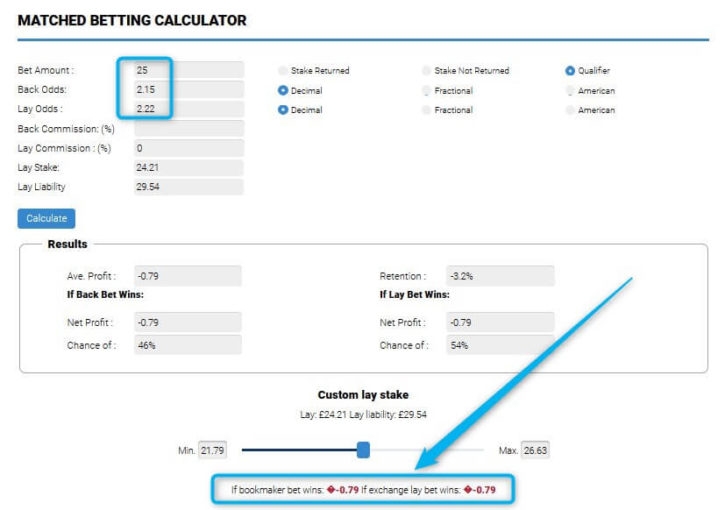Click the custom lay stake slider handle
This screenshot has height=510, width=725.
(363, 450)
